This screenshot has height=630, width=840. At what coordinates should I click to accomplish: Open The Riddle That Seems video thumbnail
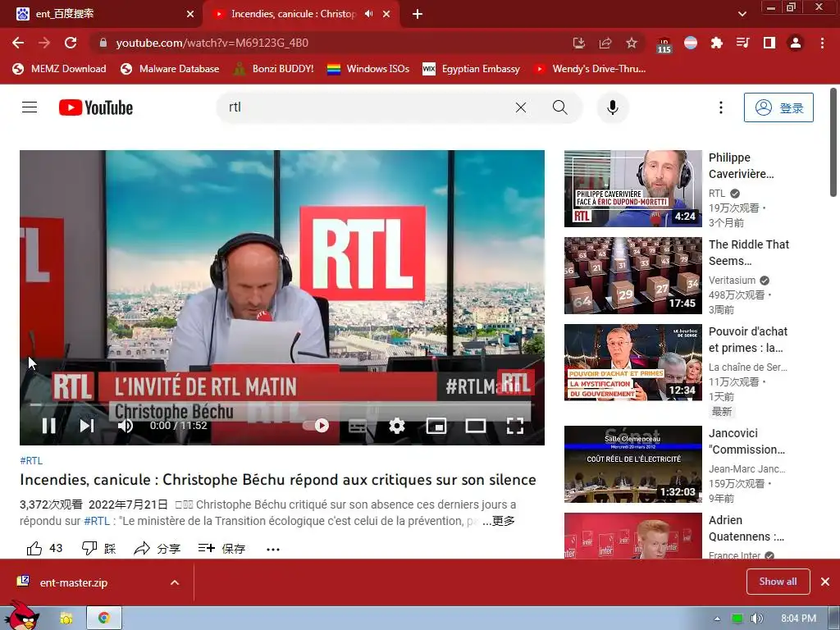(x=632, y=276)
